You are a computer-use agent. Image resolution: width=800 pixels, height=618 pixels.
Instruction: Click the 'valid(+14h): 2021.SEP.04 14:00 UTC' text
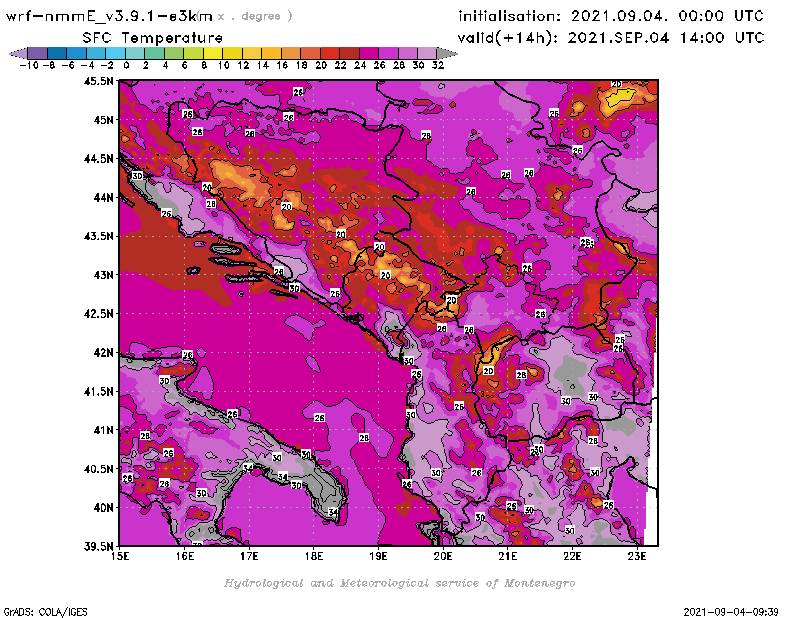coord(611,38)
